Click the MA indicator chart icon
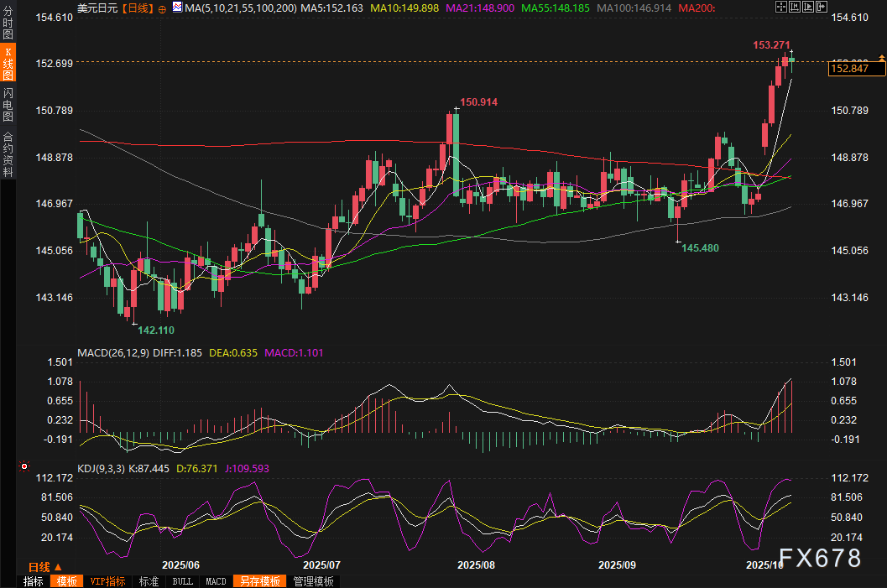887x588 pixels. tap(176, 8)
